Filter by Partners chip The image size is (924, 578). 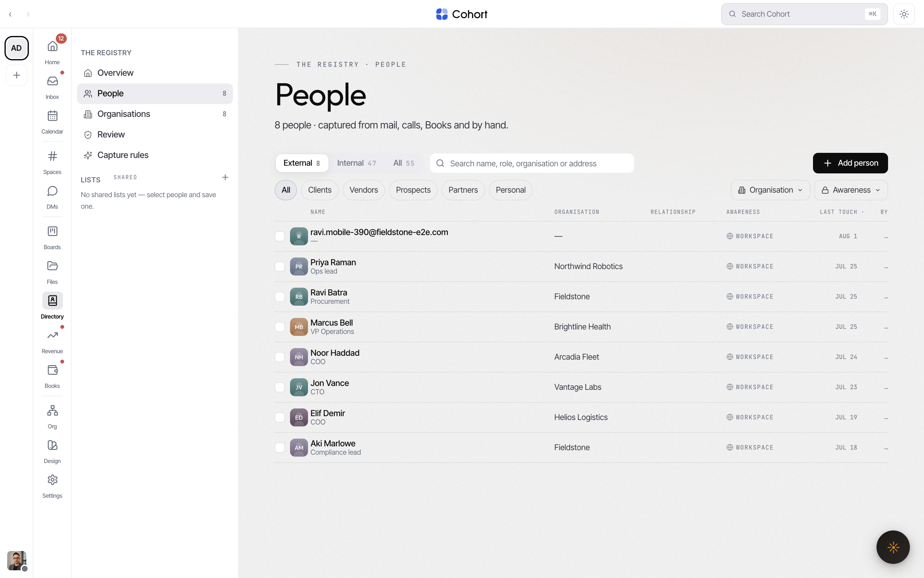(463, 190)
